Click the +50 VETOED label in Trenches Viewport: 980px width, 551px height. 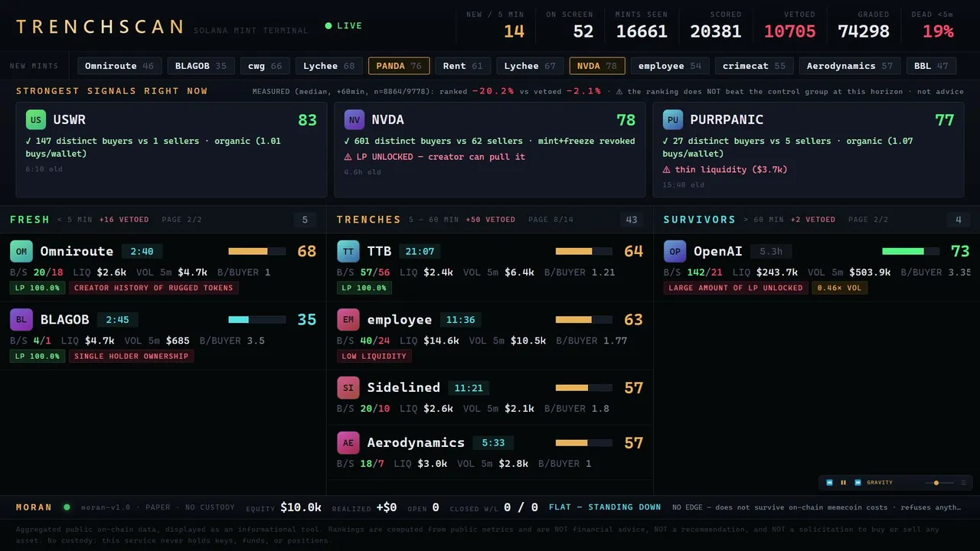click(x=490, y=220)
